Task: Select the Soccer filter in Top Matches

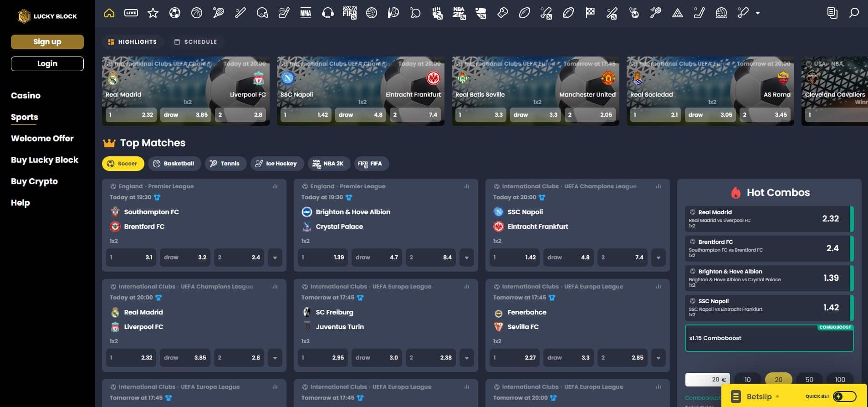Action: (x=123, y=164)
